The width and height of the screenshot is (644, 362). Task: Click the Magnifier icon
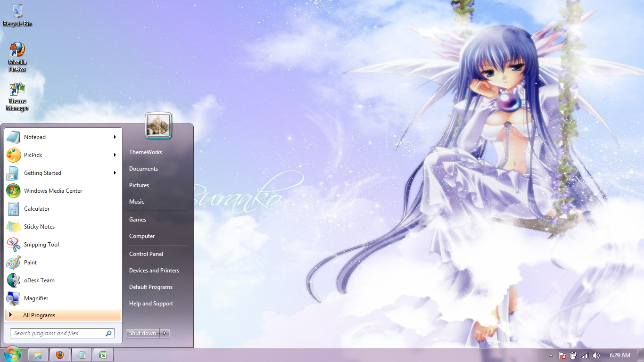click(x=13, y=298)
